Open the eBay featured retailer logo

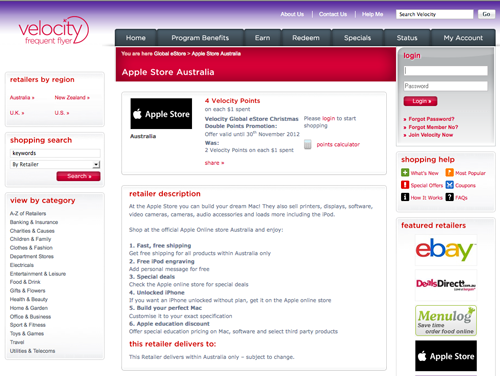pos(446,249)
